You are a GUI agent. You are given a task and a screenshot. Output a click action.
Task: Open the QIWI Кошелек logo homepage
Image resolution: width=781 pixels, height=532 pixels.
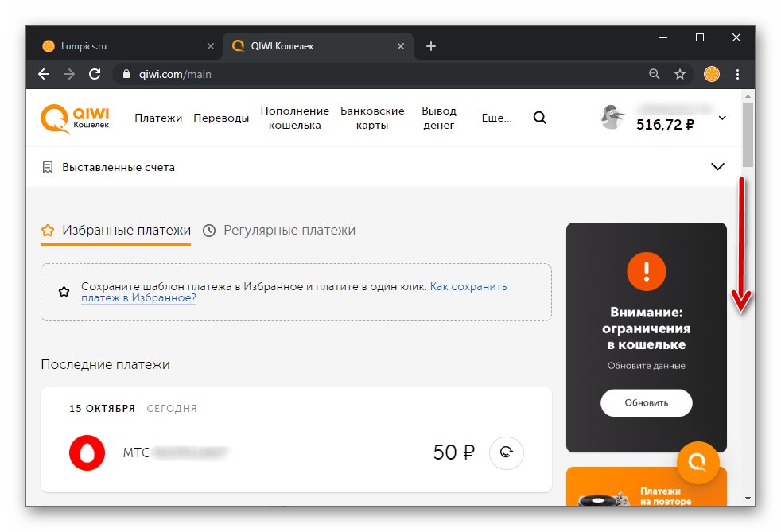(72, 118)
